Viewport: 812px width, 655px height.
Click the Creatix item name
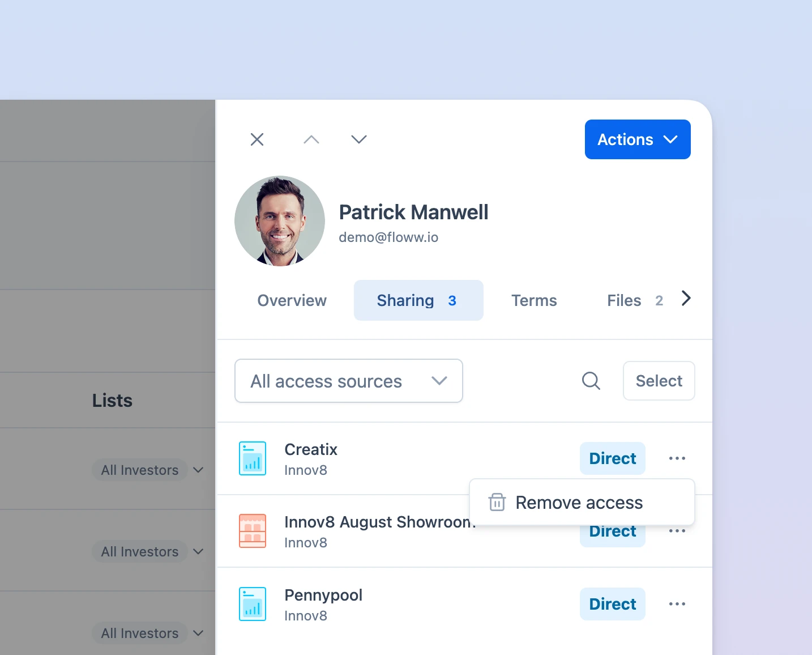pos(311,449)
